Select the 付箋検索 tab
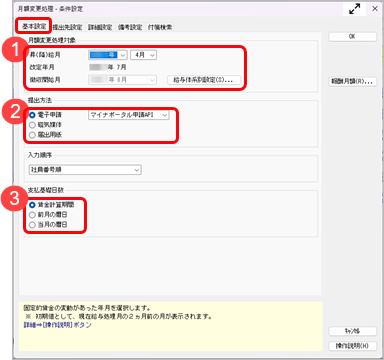This screenshot has height=360, width=384. (x=160, y=27)
